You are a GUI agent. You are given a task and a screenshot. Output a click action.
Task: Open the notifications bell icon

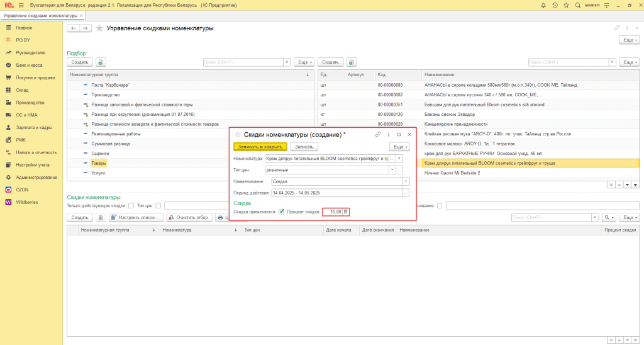coord(543,5)
